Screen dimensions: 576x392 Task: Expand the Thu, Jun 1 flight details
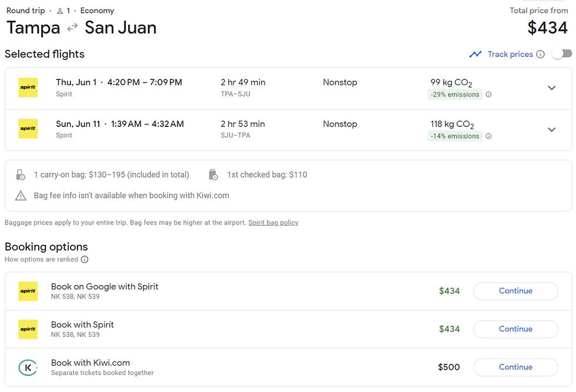pos(551,88)
